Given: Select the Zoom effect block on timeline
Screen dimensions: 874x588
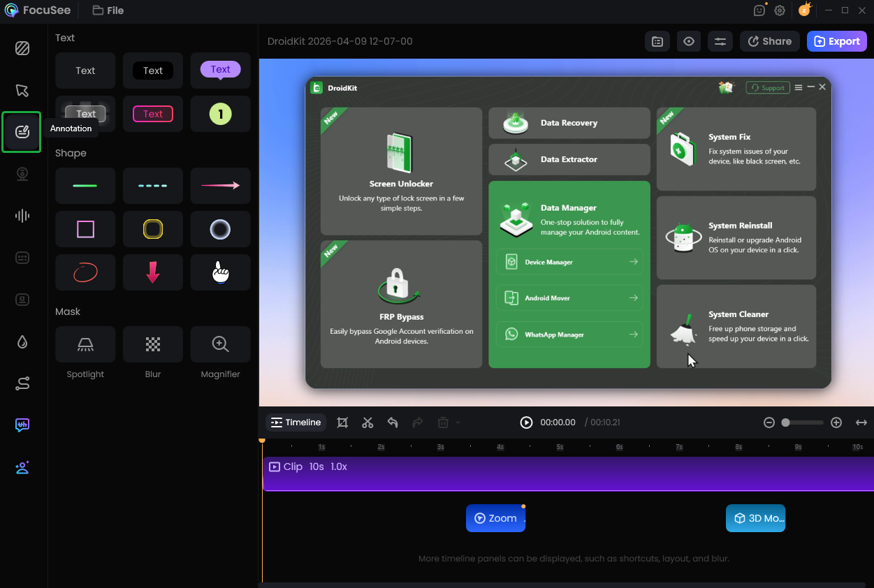Looking at the screenshot, I should click(x=495, y=518).
